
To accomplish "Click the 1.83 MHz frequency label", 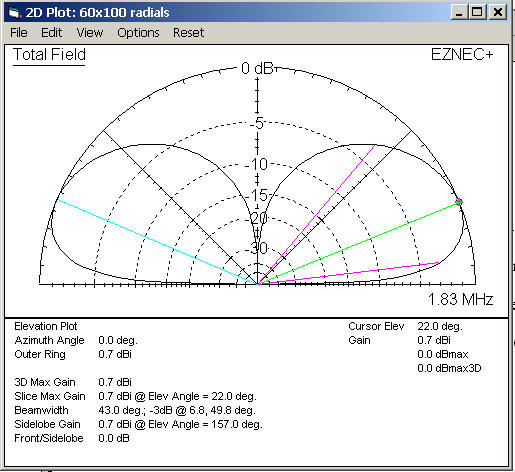I will coord(460,299).
